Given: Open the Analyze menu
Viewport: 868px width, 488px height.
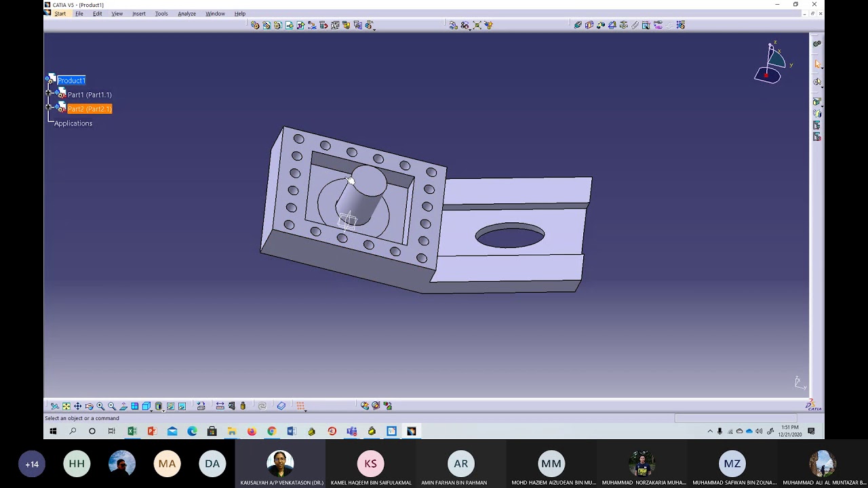Looking at the screenshot, I should (187, 14).
